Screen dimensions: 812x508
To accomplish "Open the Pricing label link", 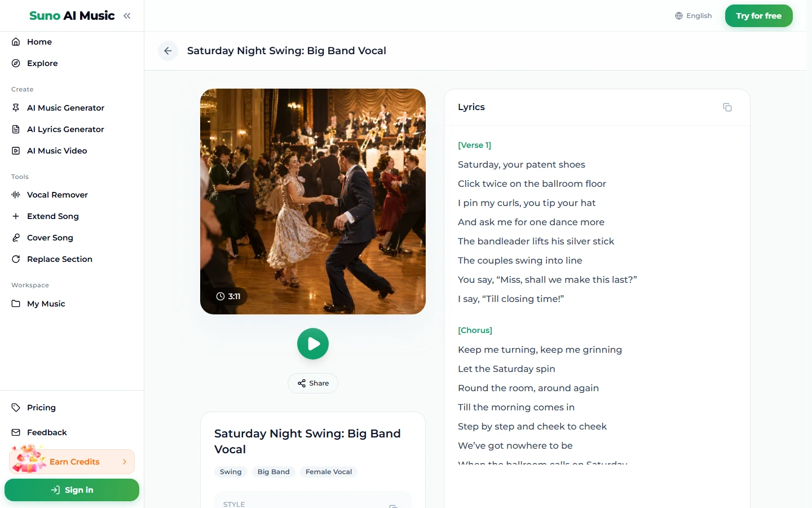I will [x=41, y=408].
